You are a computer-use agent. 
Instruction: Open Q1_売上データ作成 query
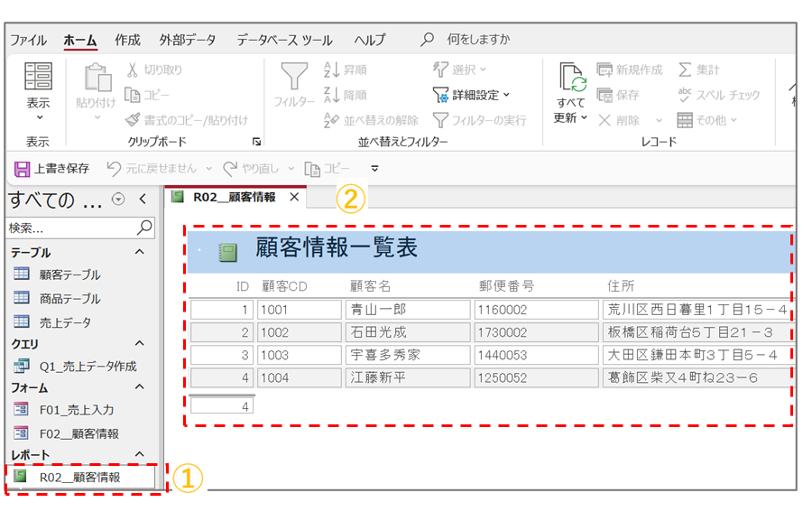pos(88,366)
